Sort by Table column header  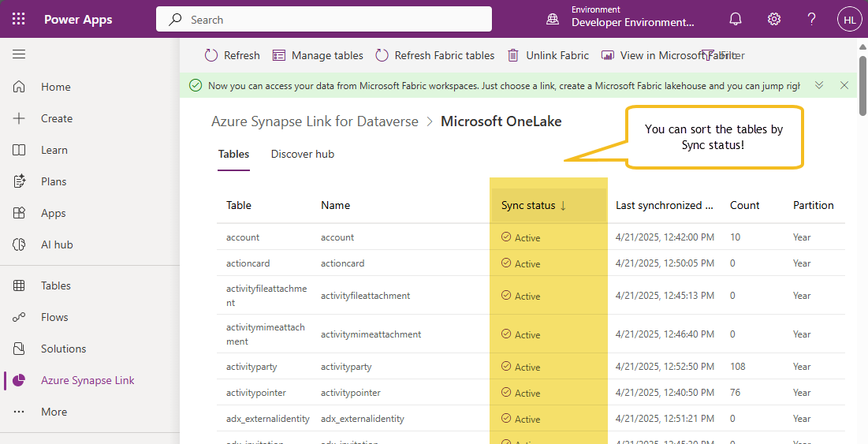(239, 205)
